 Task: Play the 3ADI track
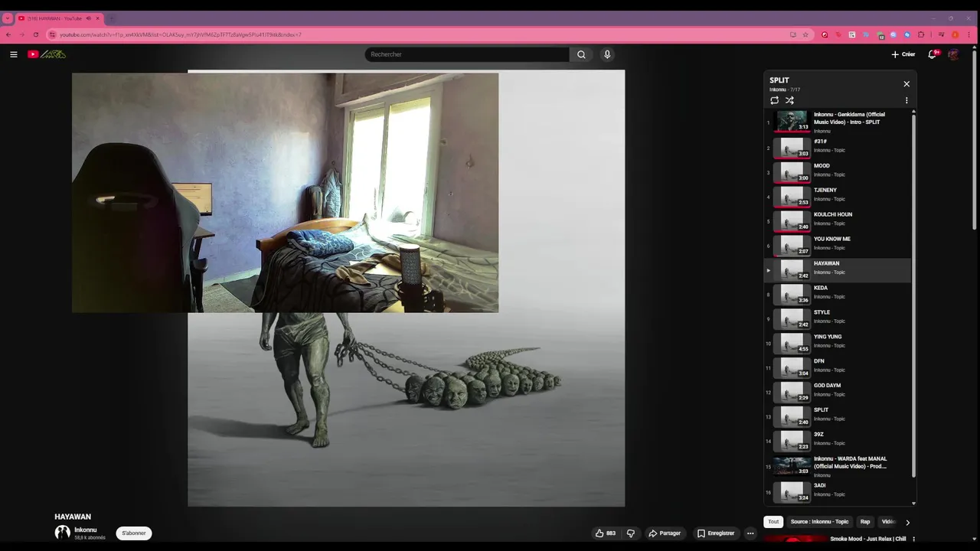tap(838, 492)
